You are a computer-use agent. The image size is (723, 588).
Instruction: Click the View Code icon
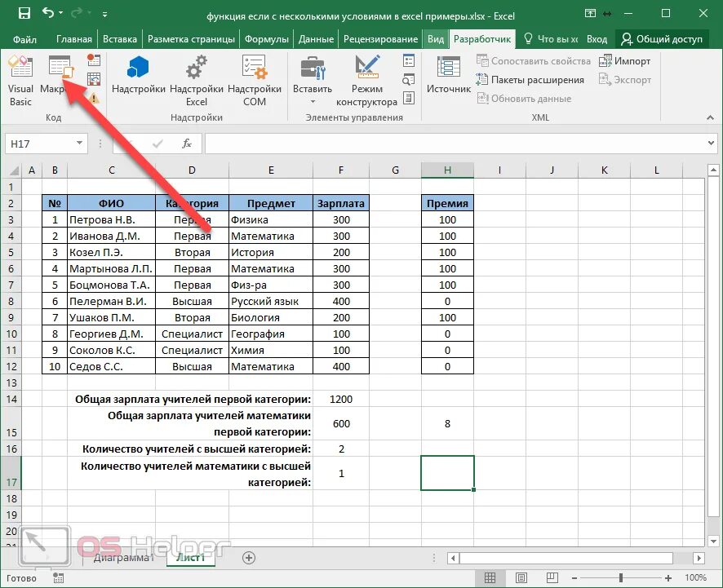(409, 79)
